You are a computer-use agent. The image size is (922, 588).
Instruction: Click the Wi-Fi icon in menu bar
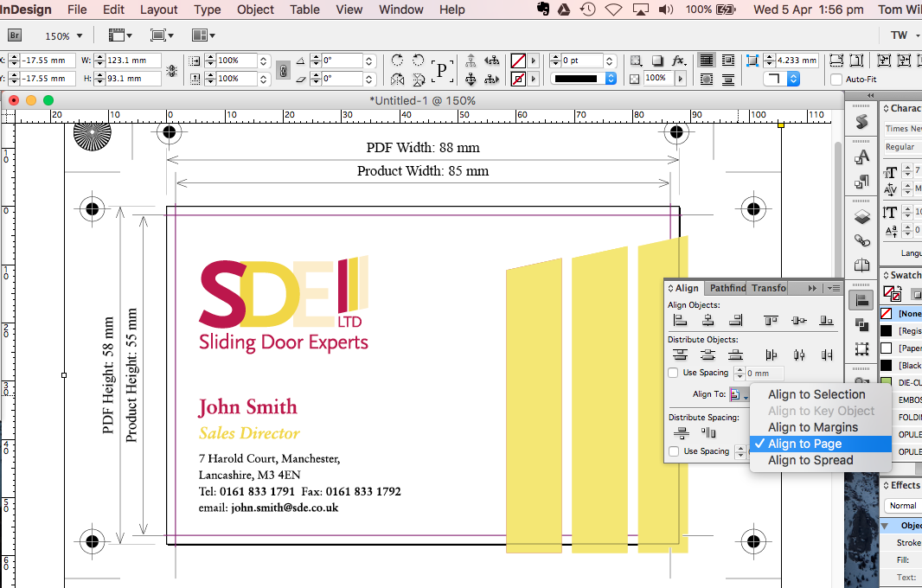[x=613, y=10]
